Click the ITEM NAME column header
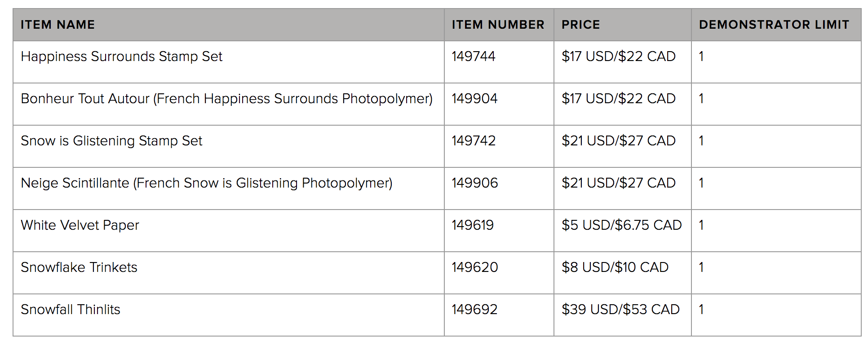The height and width of the screenshot is (350, 868). [58, 25]
